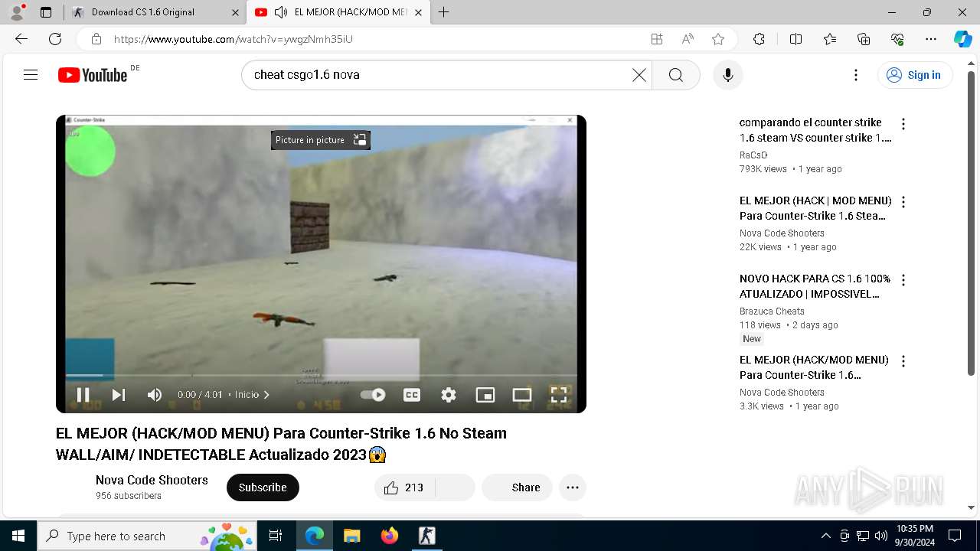Viewport: 980px width, 551px height.
Task: Open the YouTube hamburger guide menu
Action: (31, 75)
